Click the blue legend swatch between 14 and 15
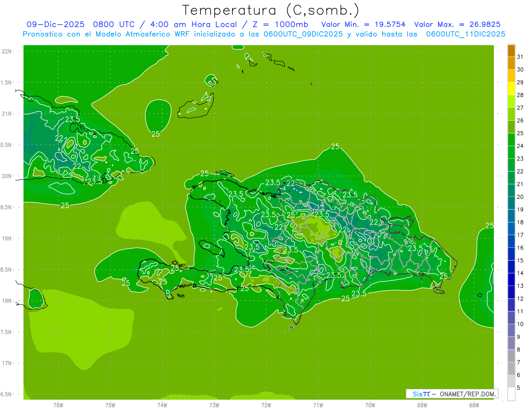 point(511,267)
